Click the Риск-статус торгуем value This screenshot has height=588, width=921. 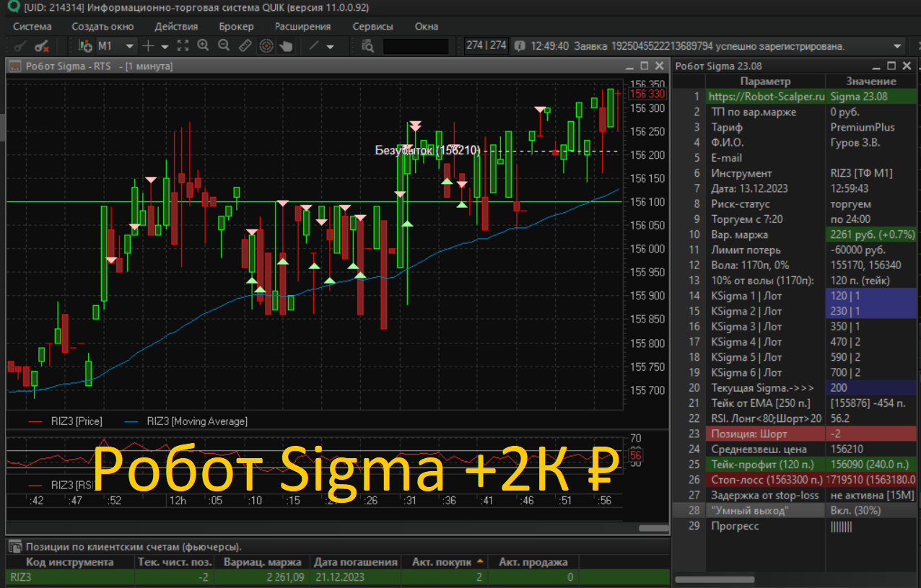point(871,204)
